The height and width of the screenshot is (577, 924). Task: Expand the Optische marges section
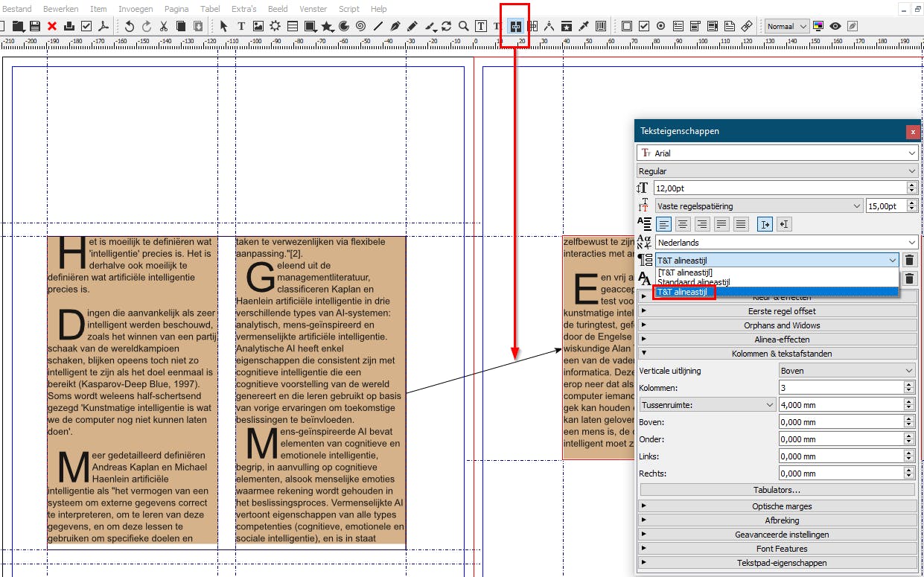click(x=778, y=506)
